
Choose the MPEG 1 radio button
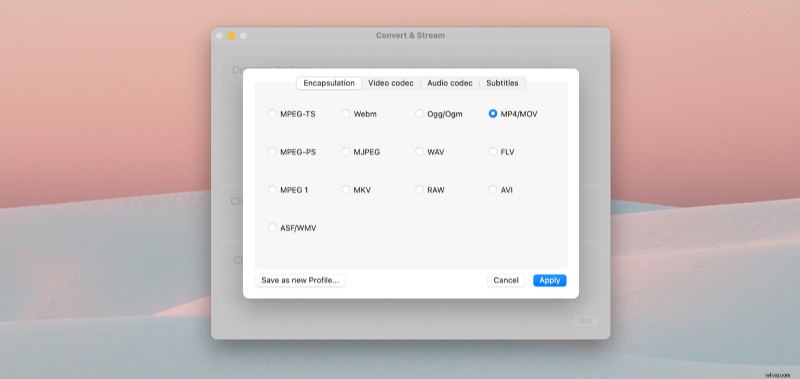pos(272,190)
